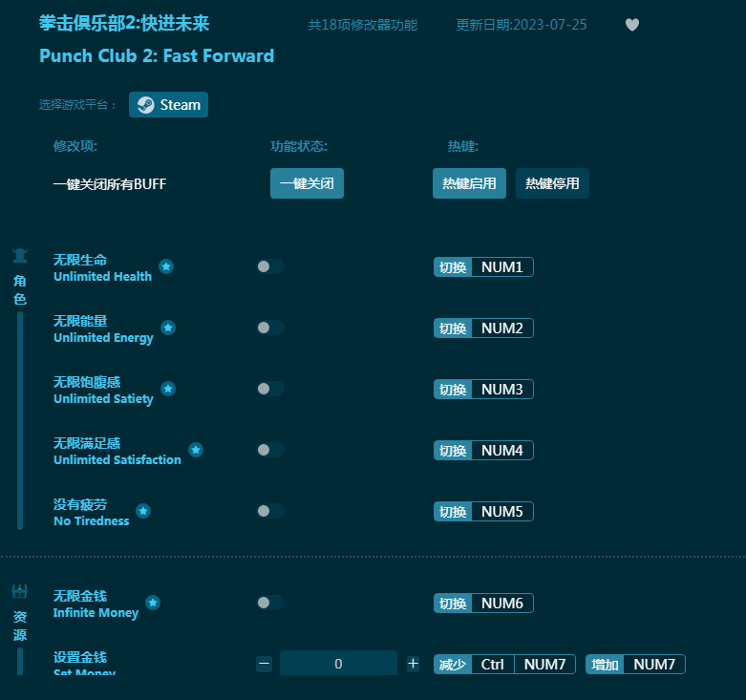The image size is (746, 700).
Task: Toggle Unlimited Satisfaction switch
Action: pos(270,450)
